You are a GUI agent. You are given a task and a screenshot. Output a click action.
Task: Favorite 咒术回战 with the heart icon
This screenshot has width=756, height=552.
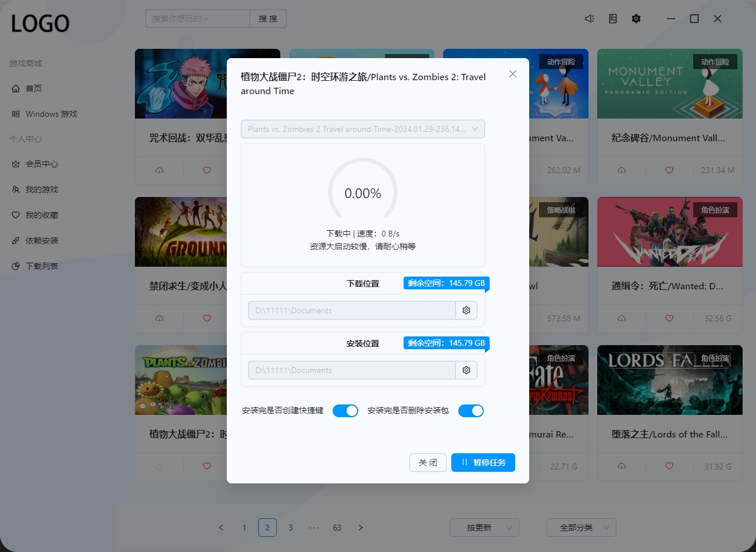207,170
